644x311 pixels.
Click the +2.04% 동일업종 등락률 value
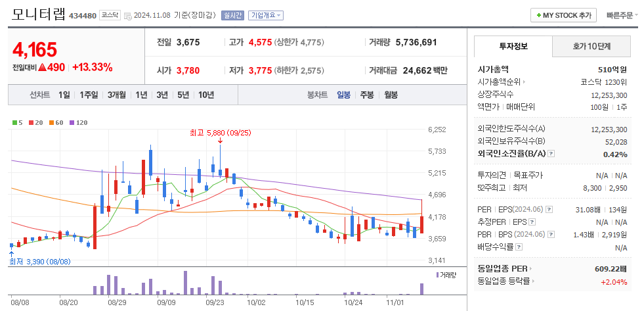tap(614, 282)
